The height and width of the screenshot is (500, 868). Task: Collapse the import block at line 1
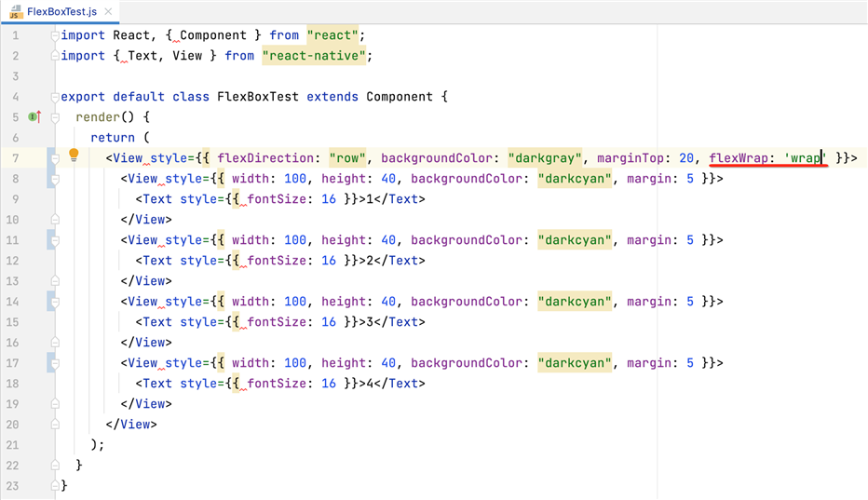click(56, 35)
